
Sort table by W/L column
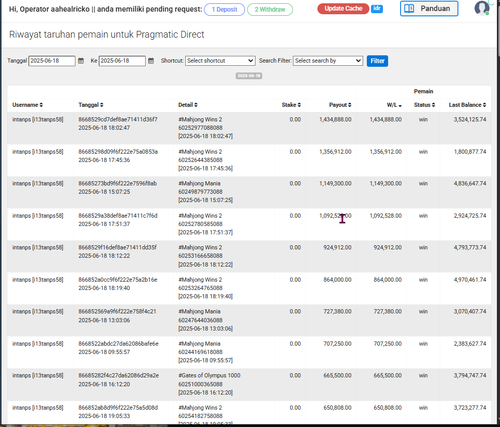tap(394, 105)
